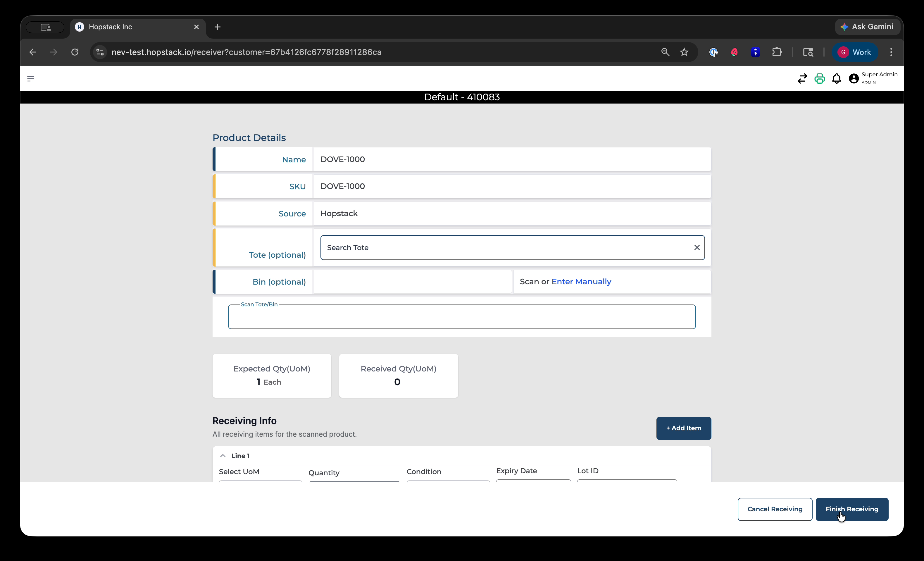Screen dimensions: 924x561
Task: Go back in browser history
Action: 33,52
